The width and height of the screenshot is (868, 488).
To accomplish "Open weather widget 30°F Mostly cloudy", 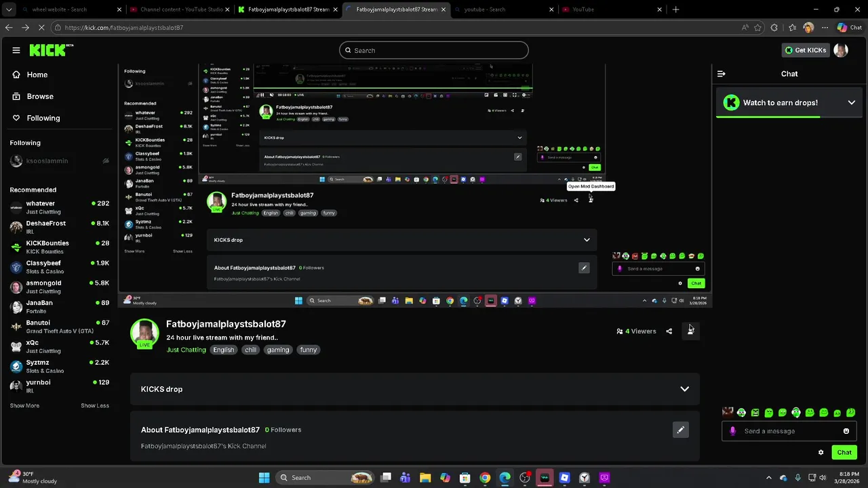I will tap(33, 478).
